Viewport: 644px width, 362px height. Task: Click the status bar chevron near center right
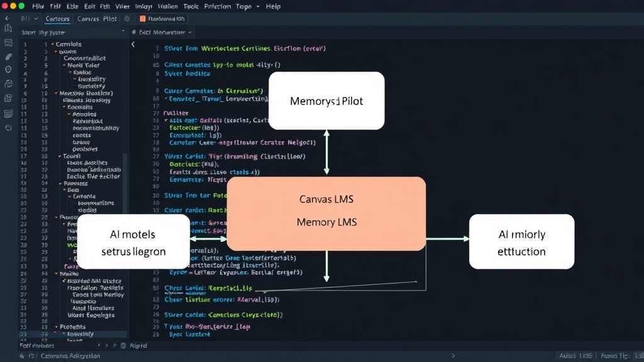[453, 356]
